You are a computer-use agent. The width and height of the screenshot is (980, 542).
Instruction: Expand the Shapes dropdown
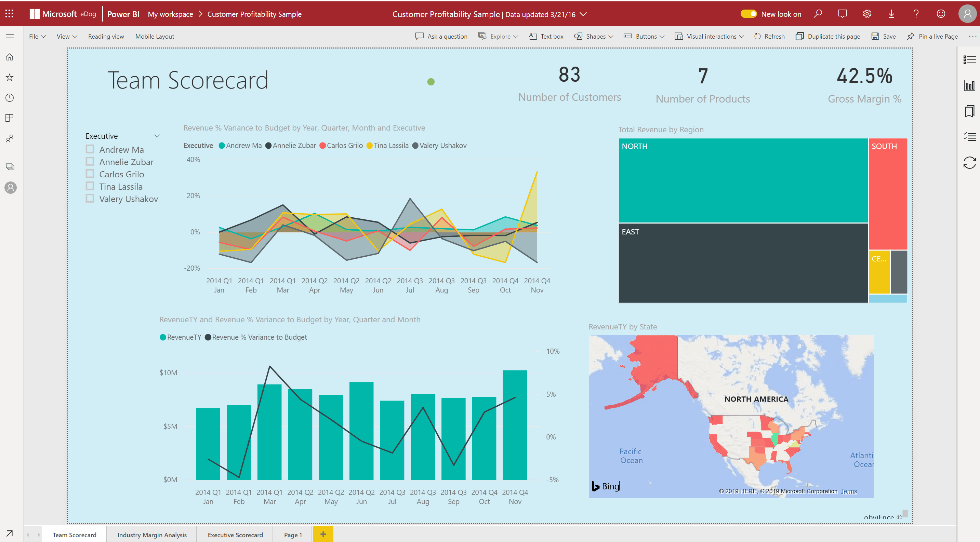[594, 37]
